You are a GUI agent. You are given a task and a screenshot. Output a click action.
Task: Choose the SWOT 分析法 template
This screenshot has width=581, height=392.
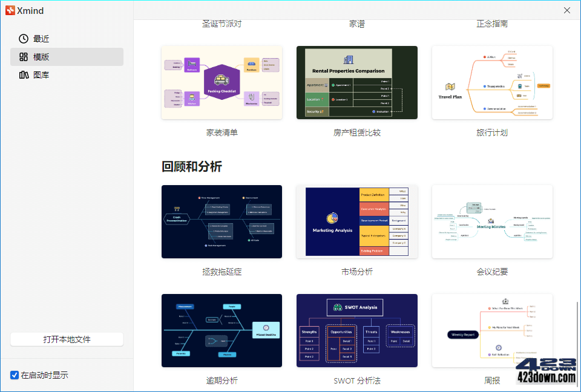pyautogui.click(x=356, y=331)
